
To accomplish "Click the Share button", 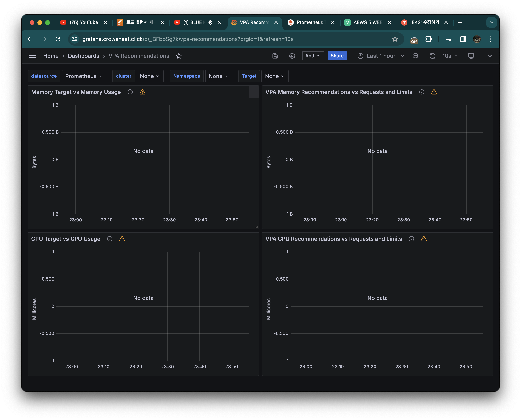I will tap(337, 56).
